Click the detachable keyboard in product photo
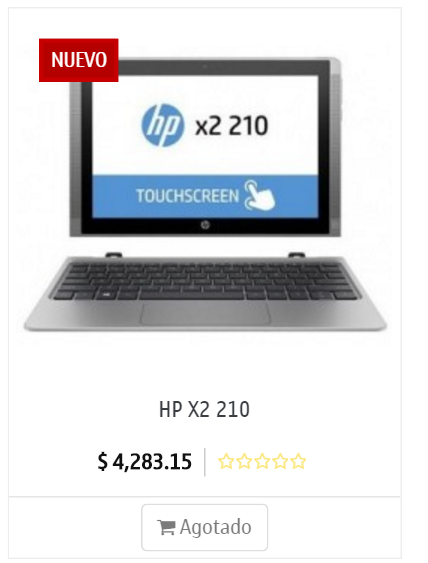 pos(205,292)
